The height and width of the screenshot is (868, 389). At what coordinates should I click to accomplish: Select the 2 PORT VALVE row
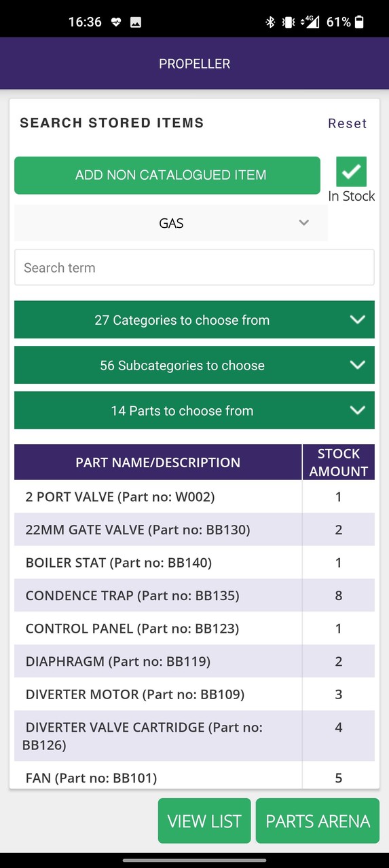pos(194,497)
